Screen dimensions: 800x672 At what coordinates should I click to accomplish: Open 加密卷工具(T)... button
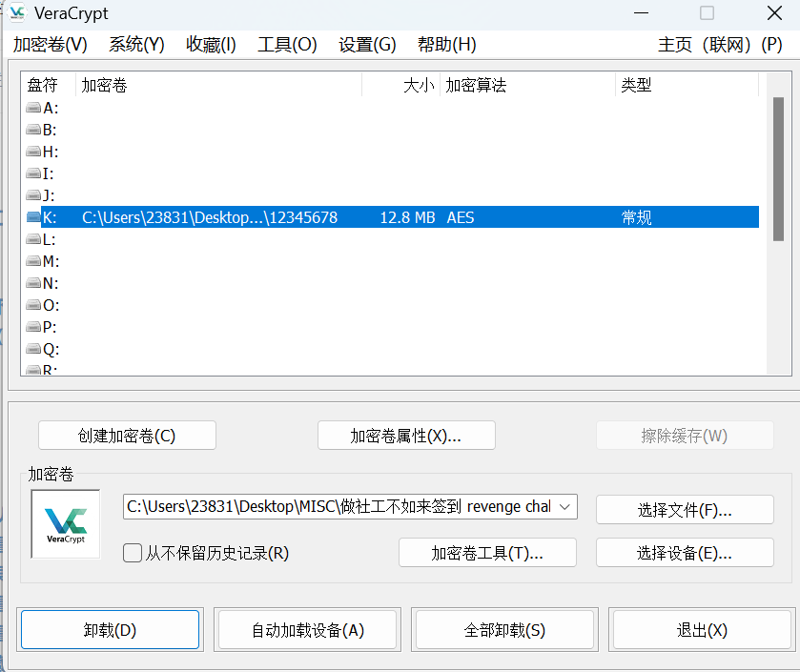pyautogui.click(x=487, y=553)
